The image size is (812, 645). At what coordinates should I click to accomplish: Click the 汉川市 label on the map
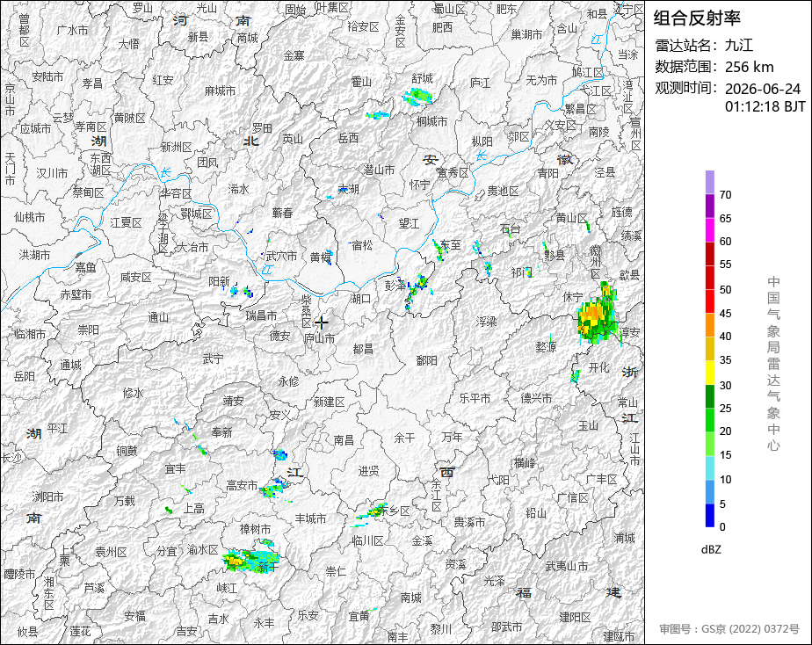tap(52, 173)
